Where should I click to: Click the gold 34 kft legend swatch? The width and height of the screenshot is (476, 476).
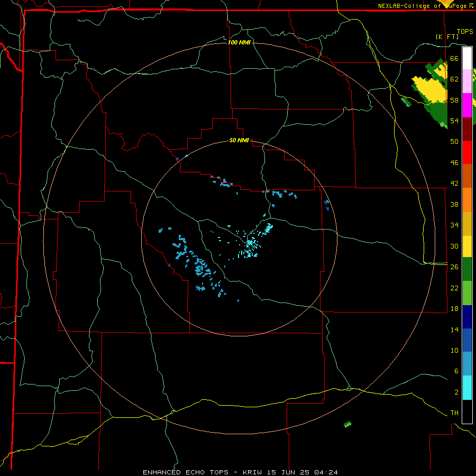click(x=467, y=224)
